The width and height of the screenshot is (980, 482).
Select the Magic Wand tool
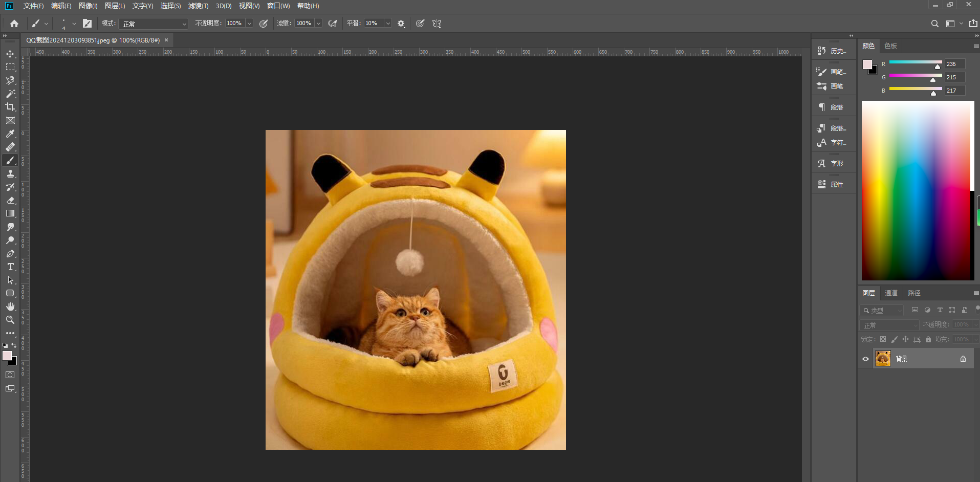10,94
